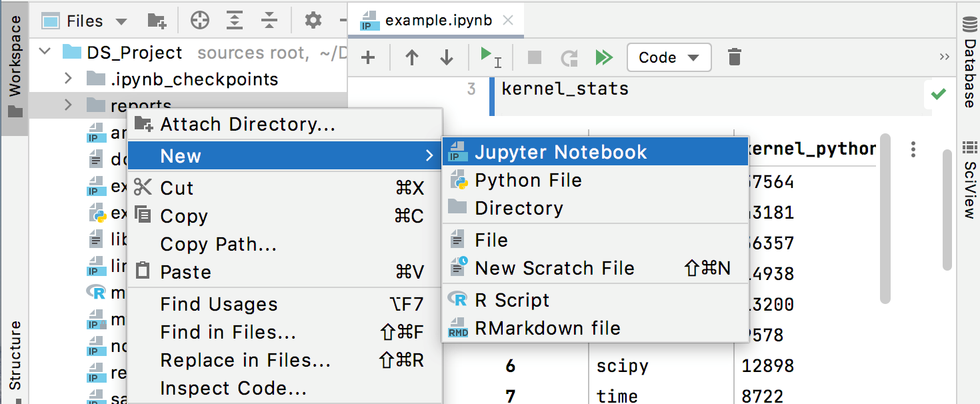Delete the selected cell
Viewport: 980px width, 404px height.
pyautogui.click(x=734, y=57)
